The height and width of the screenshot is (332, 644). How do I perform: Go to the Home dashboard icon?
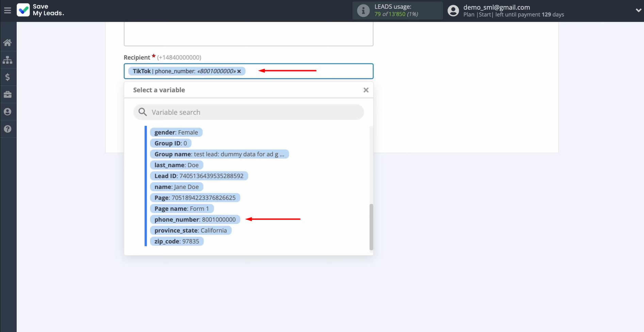pos(7,43)
